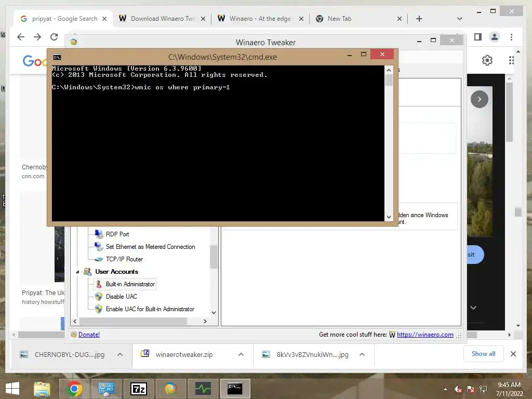The image size is (532, 399).
Task: Open the Chrome profile avatar
Action: 495,37
